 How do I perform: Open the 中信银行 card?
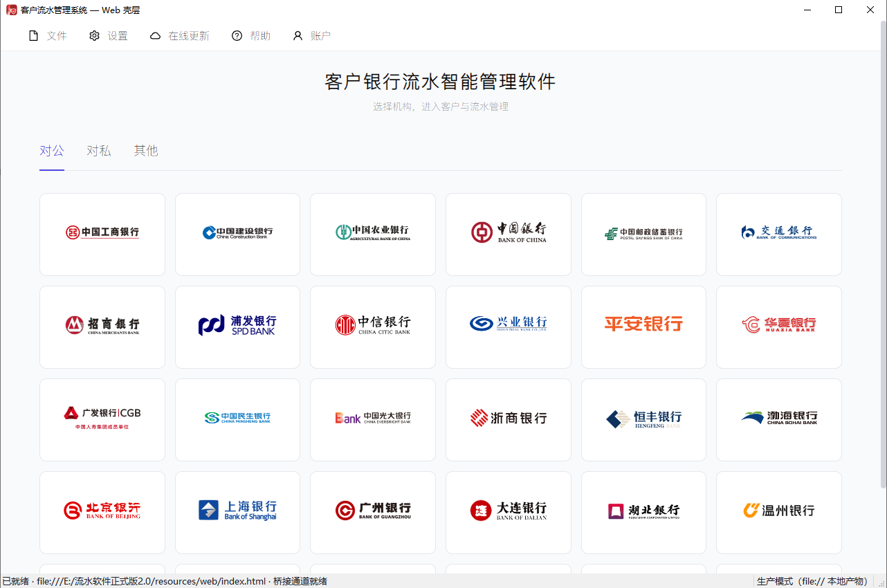tap(373, 327)
